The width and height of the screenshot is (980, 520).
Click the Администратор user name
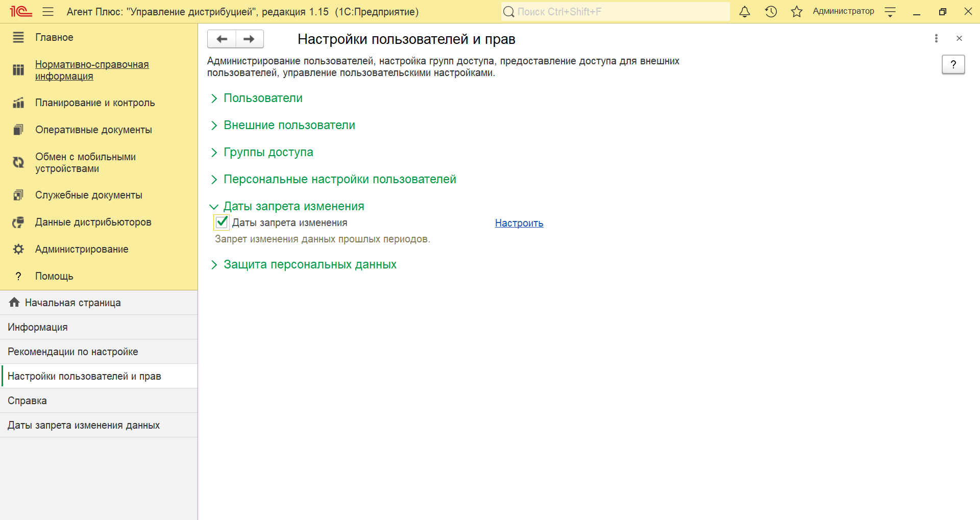pos(843,11)
